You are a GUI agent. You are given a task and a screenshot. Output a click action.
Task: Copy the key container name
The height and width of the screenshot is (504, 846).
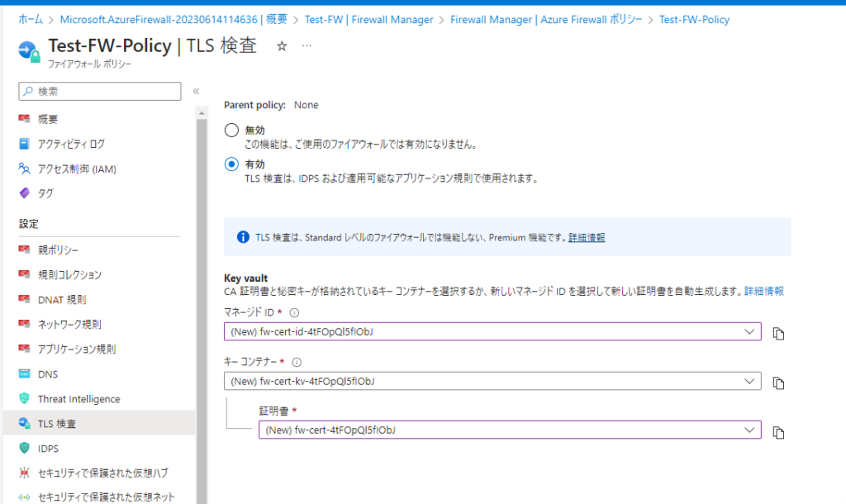pos(777,383)
